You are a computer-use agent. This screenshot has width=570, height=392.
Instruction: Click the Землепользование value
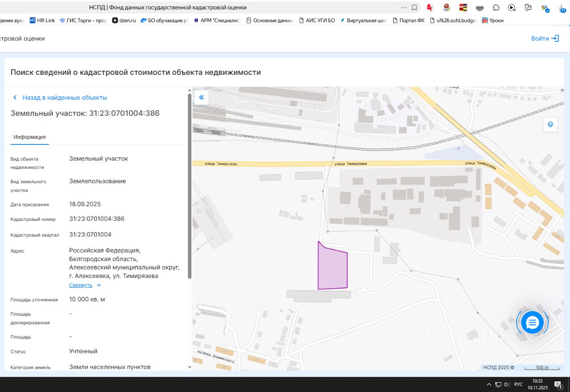(98, 181)
